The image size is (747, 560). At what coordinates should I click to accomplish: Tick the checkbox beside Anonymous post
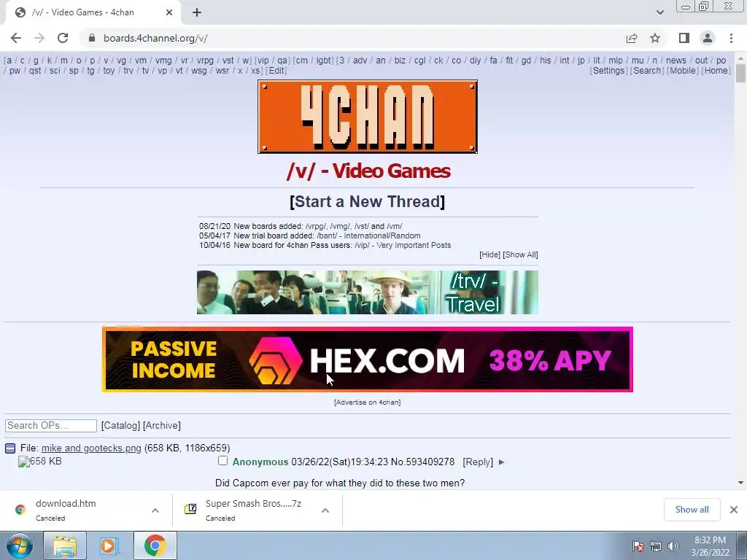222,461
